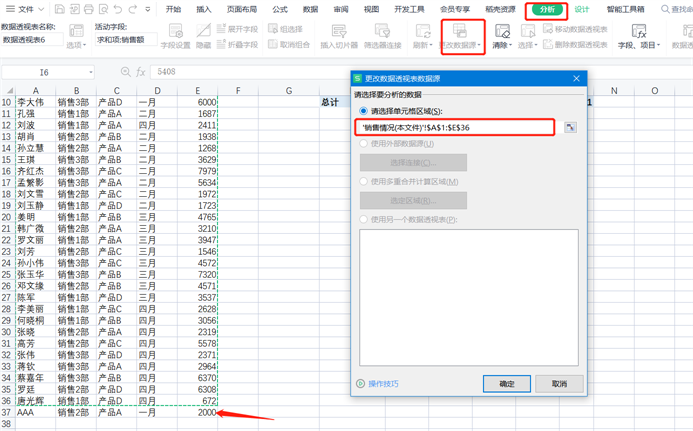Image resolution: width=693 pixels, height=431 pixels.
Task: Expand the Name Box dropdown arrow
Action: (x=90, y=72)
